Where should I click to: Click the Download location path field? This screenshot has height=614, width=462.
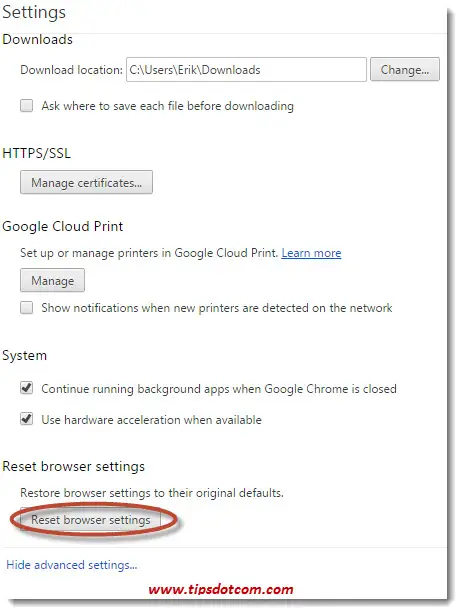tap(246, 70)
